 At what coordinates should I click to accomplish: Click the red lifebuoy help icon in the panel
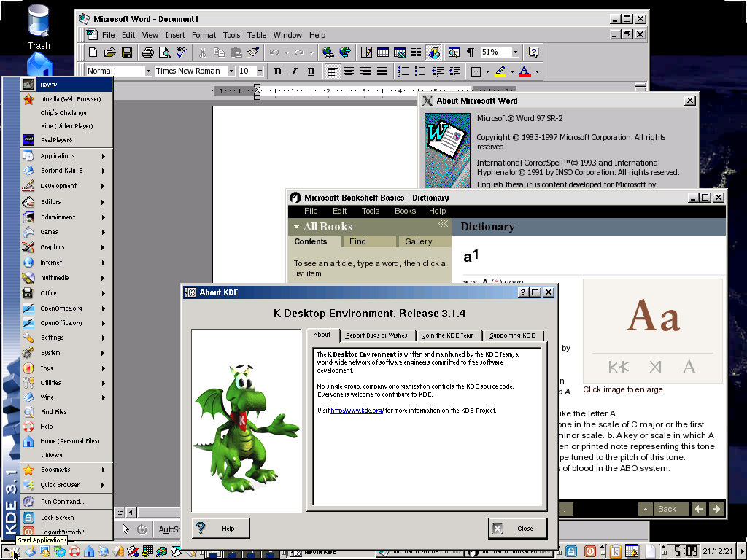click(74, 552)
